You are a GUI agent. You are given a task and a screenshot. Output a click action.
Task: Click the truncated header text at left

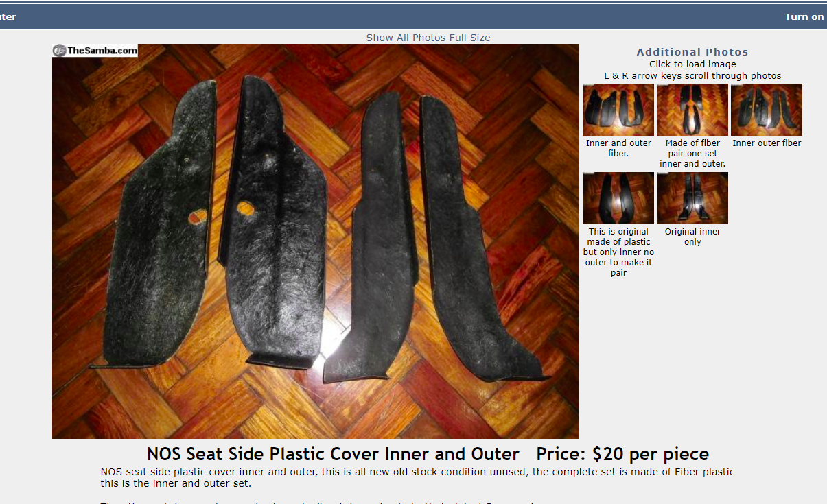[x=8, y=16]
